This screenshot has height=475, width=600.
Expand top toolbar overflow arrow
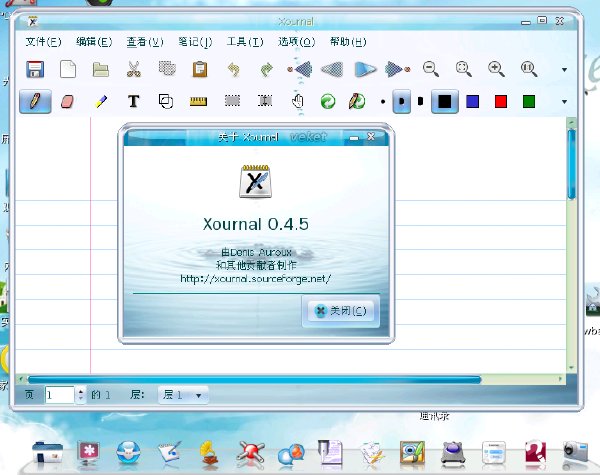(564, 70)
